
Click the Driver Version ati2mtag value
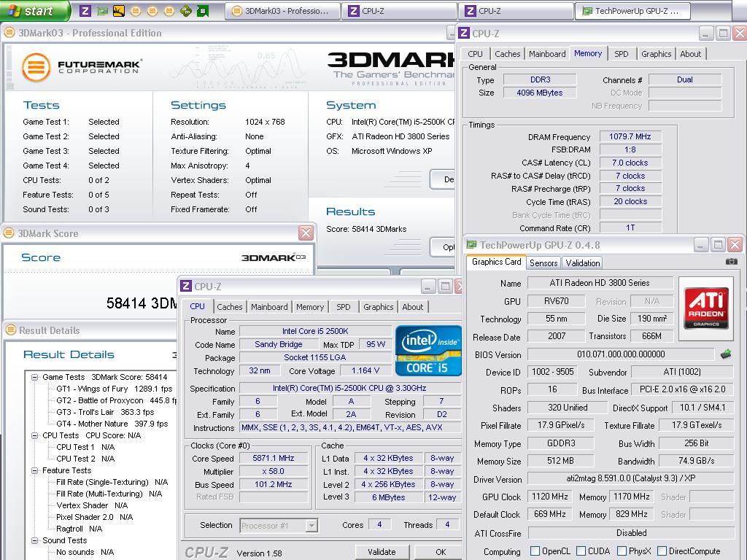coord(631,479)
